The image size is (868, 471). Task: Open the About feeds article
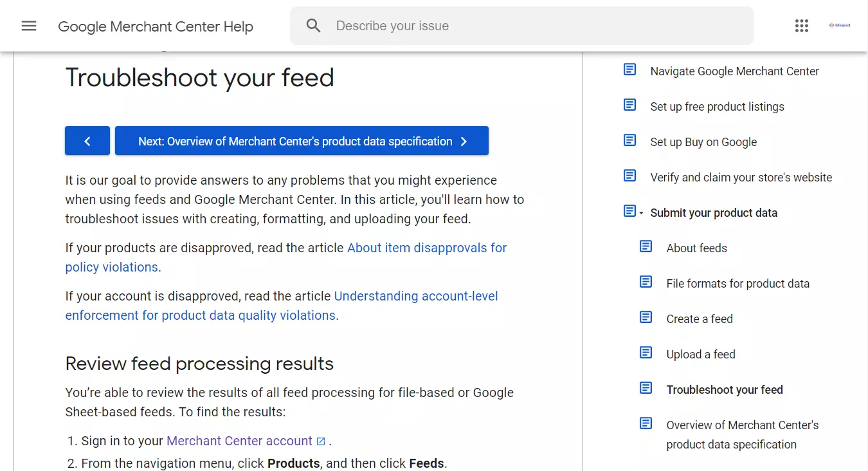click(696, 248)
